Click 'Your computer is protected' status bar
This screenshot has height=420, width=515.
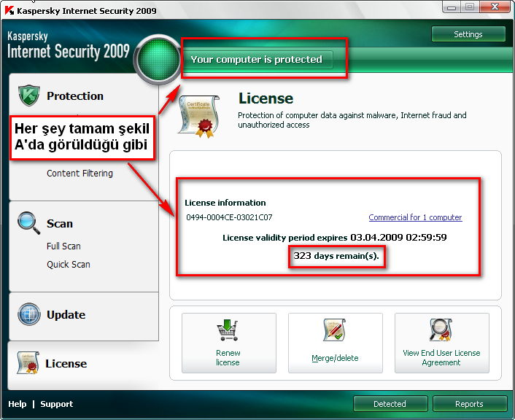(x=257, y=60)
